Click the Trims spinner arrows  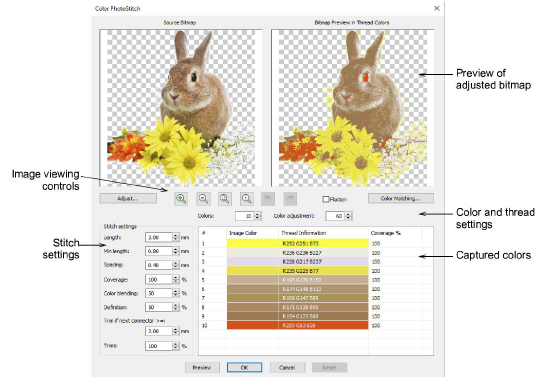[175, 346]
